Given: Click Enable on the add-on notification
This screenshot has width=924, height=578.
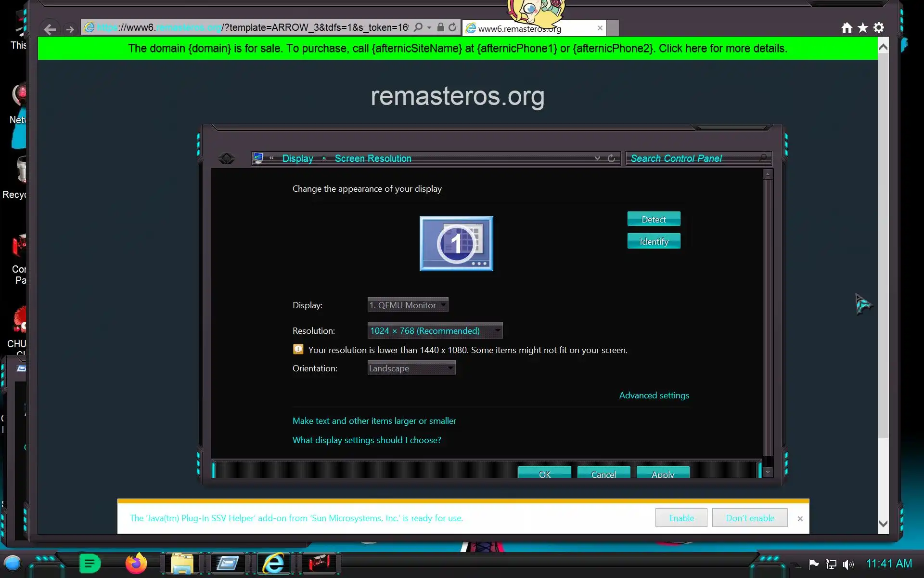Looking at the screenshot, I should pos(681,518).
